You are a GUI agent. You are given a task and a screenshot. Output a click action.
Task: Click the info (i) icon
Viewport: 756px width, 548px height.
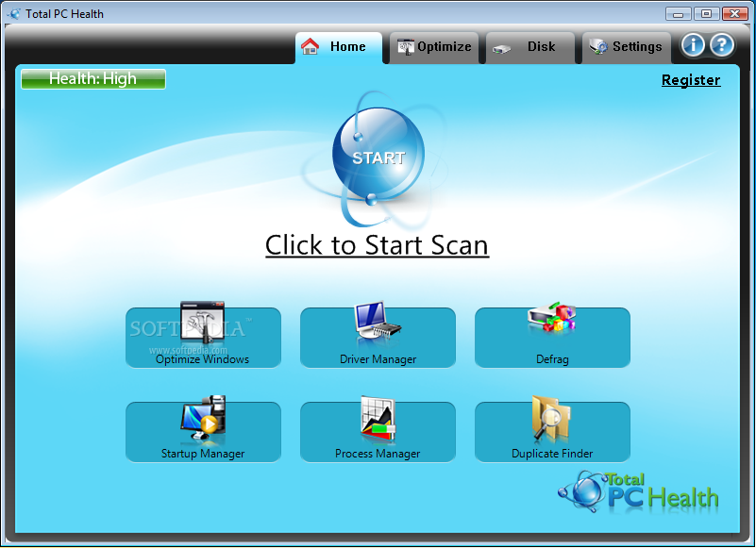pyautogui.click(x=693, y=45)
